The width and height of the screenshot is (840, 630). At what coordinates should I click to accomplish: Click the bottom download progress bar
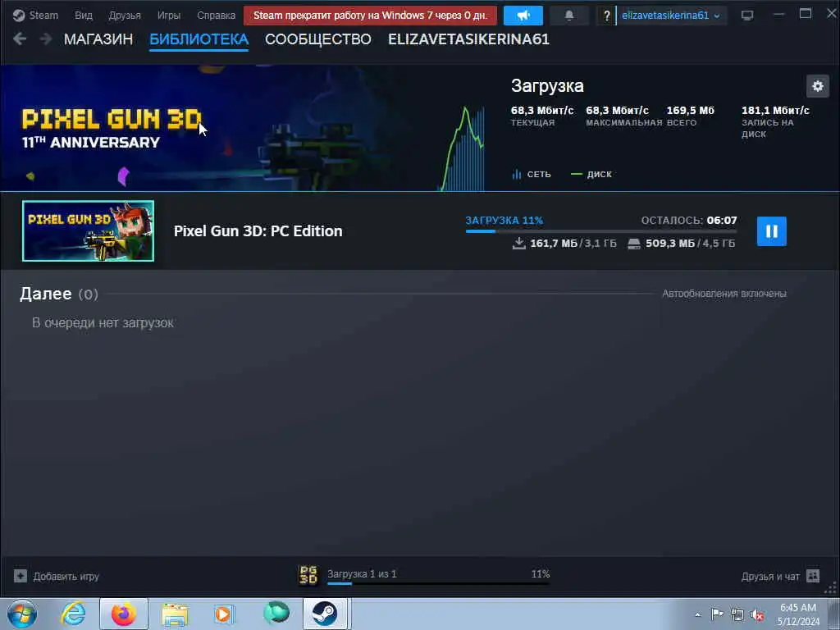(x=438, y=583)
